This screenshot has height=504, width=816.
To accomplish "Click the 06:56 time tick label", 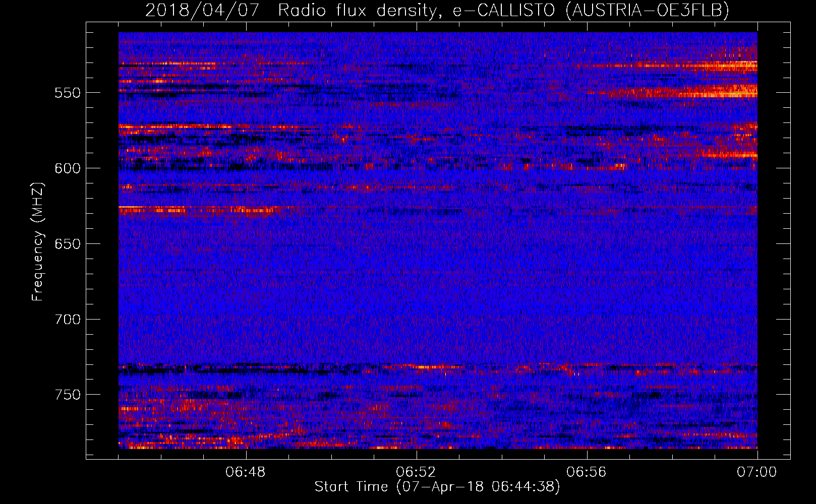I will (x=587, y=472).
